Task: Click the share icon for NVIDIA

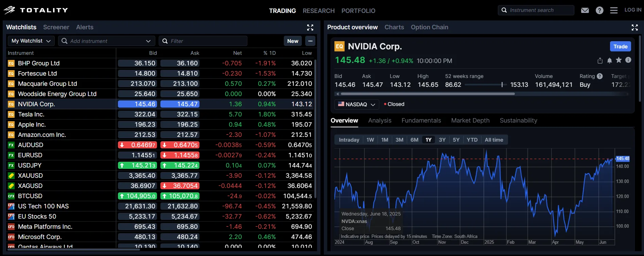Action: tap(600, 61)
